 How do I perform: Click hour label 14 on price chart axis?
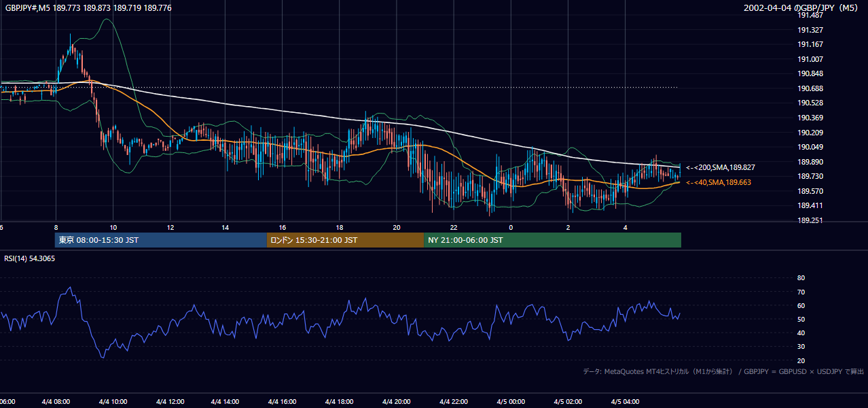click(226, 228)
